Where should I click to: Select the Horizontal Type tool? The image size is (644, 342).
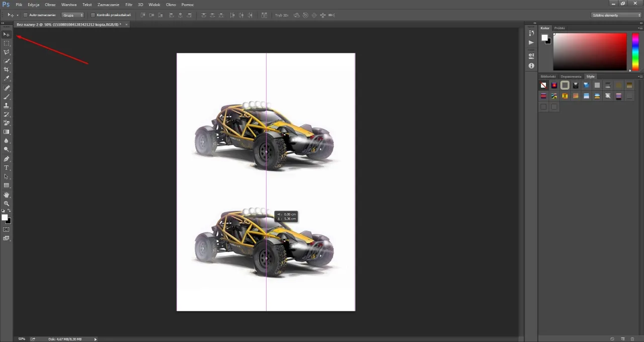[x=7, y=168]
